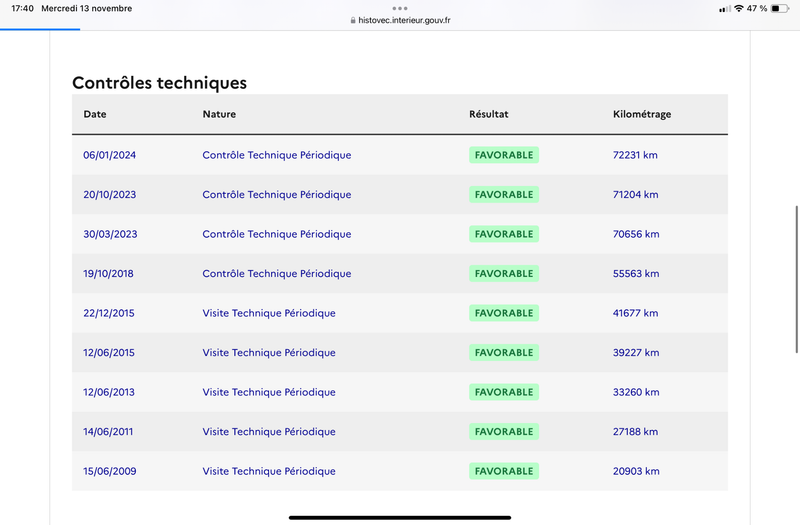Click the 'Date' column header
Screen dimensions: 800x525
click(95, 114)
